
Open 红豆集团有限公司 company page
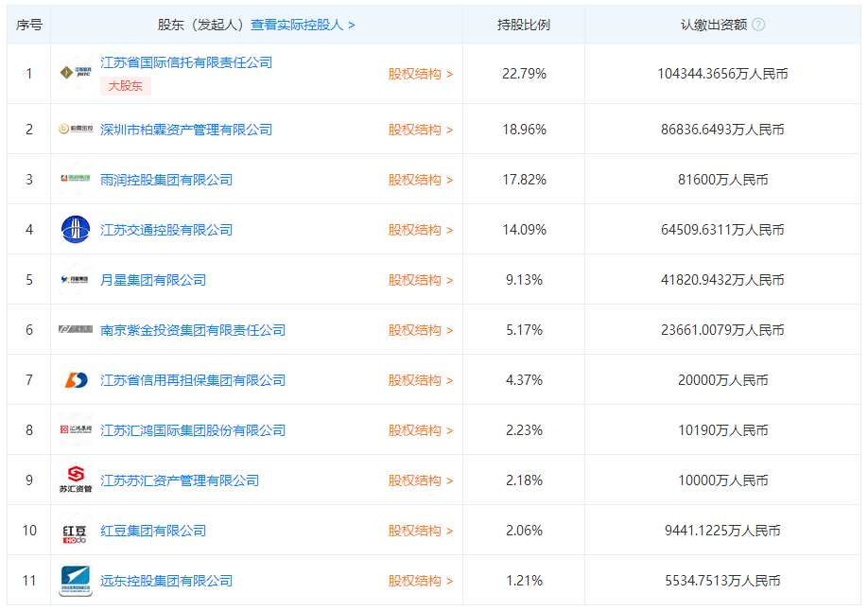coord(153,531)
